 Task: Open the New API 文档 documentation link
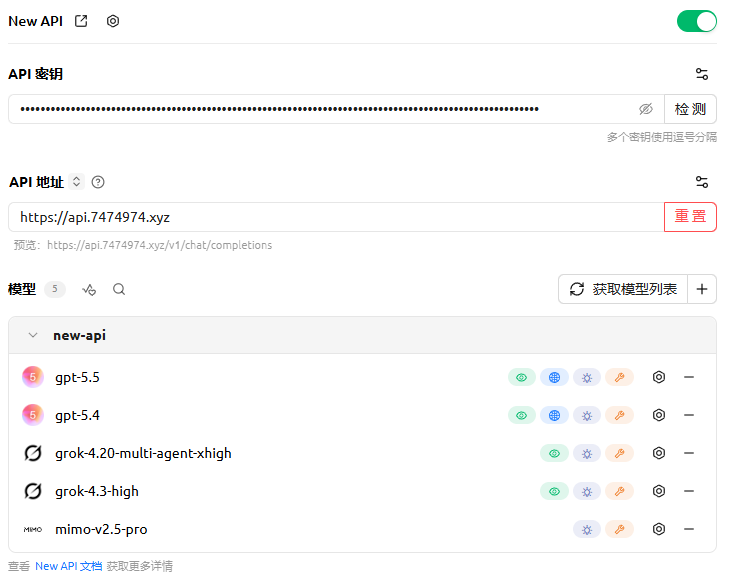(x=69, y=566)
